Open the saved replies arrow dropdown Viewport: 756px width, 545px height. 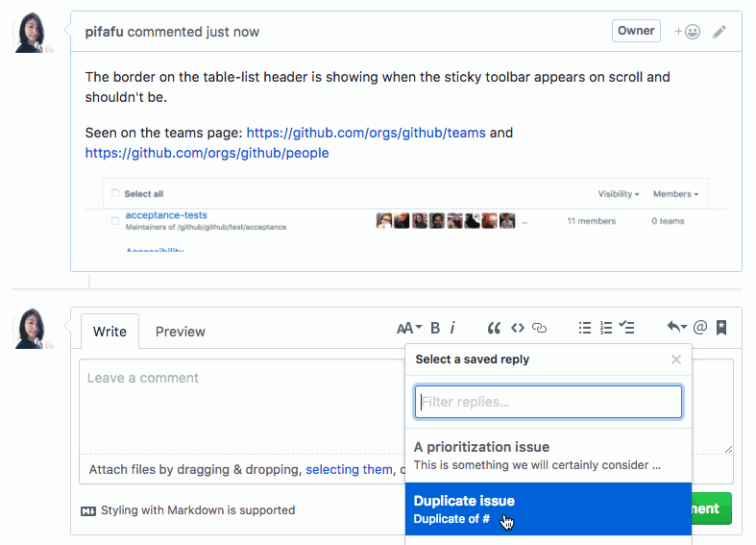click(676, 328)
